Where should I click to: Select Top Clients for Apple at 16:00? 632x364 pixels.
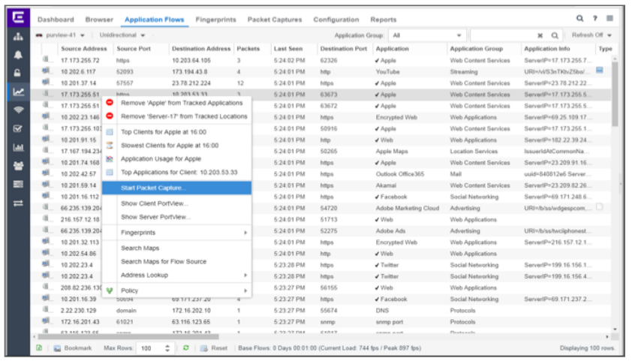click(176, 132)
